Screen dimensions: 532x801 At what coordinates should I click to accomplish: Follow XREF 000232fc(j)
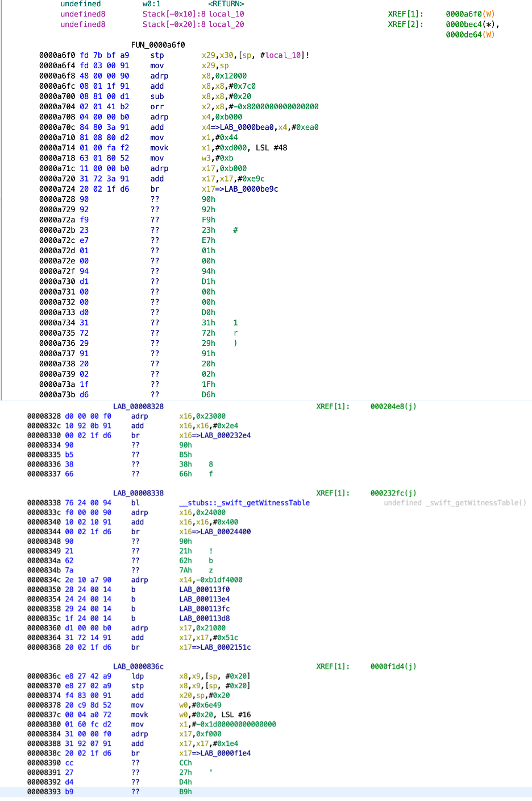pyautogui.click(x=393, y=493)
